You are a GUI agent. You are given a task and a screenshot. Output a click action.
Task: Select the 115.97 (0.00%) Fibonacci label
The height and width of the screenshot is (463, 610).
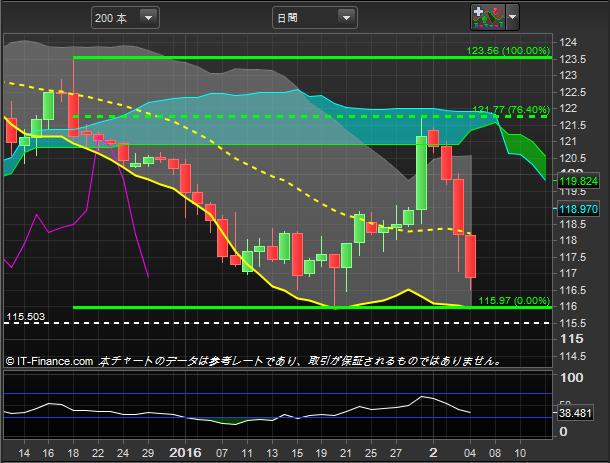coord(514,300)
